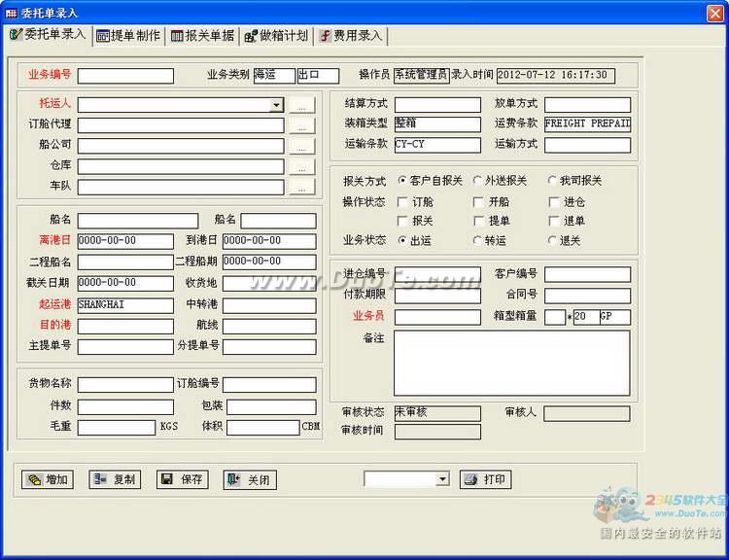Click the 截关日期 date field
This screenshot has width=729, height=560.
click(125, 284)
